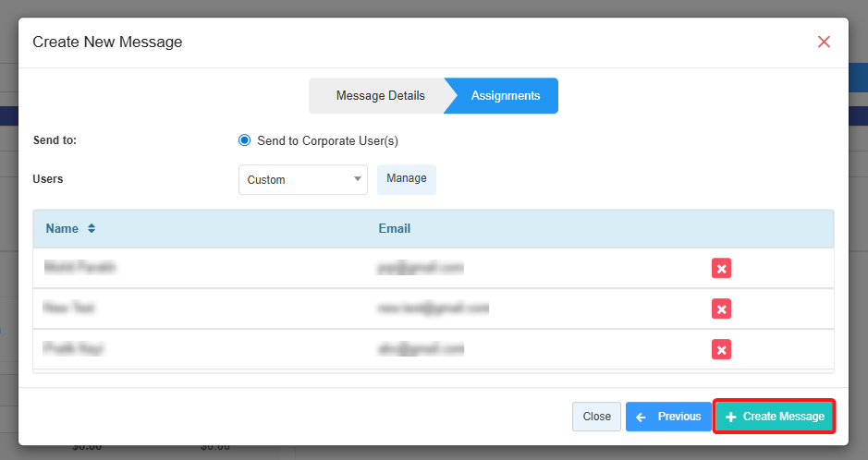868x460 pixels.
Task: Select the first row's user name cell
Action: [x=79, y=268]
